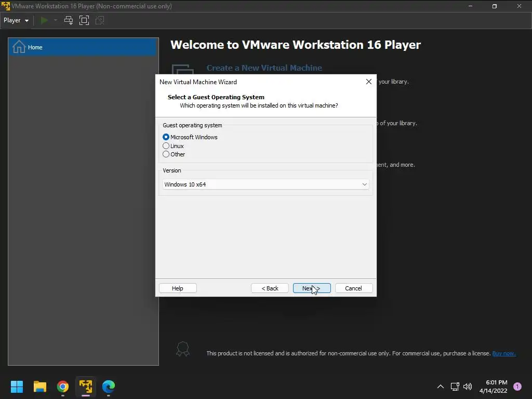Image resolution: width=532 pixels, height=399 pixels.
Task: Click the volume speaker tray icon
Action: pyautogui.click(x=468, y=387)
